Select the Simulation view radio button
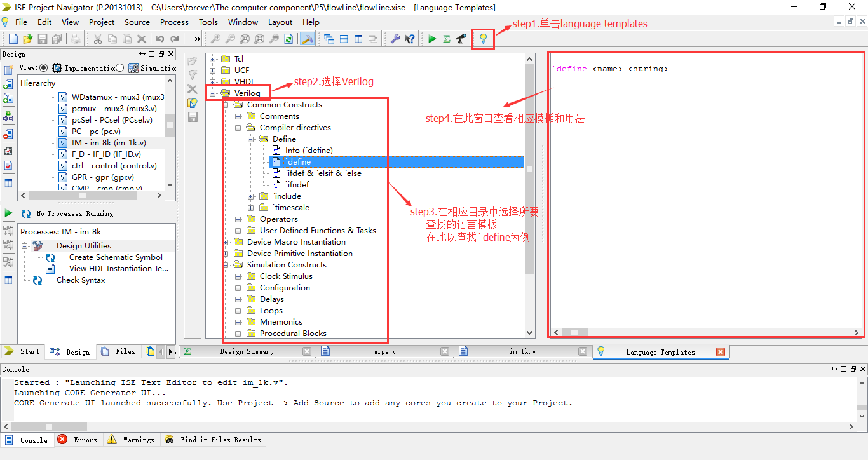Image resolution: width=868 pixels, height=460 pixels. [119, 67]
